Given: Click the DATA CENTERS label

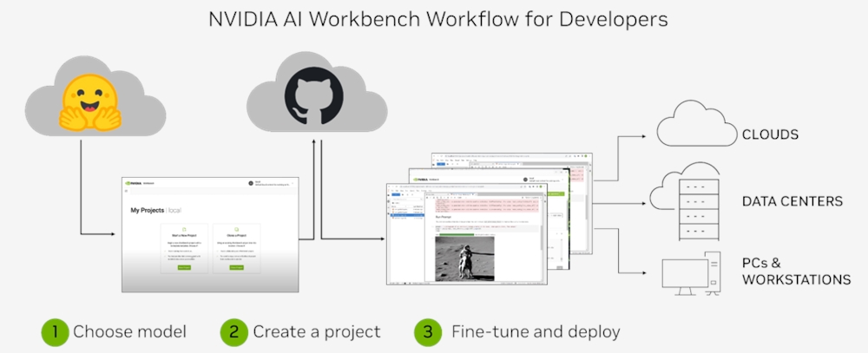Looking at the screenshot, I should coord(792,201).
